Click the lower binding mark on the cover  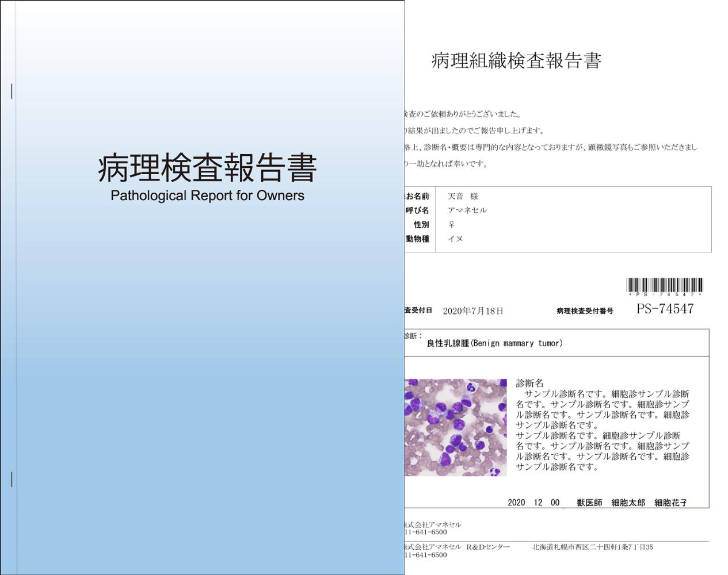pos(12,479)
